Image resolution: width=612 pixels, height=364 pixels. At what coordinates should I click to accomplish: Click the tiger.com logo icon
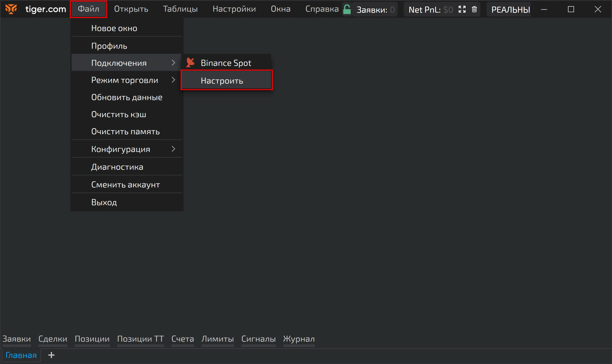(11, 9)
